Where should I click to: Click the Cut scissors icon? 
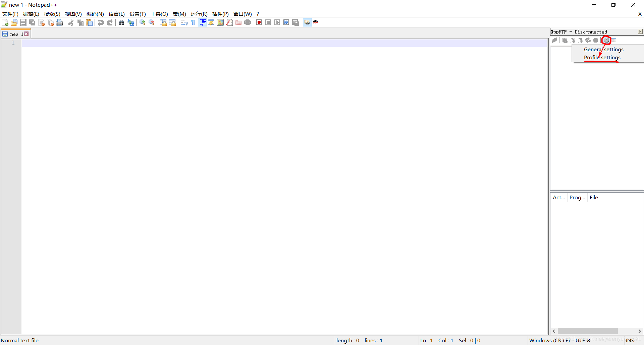71,22
